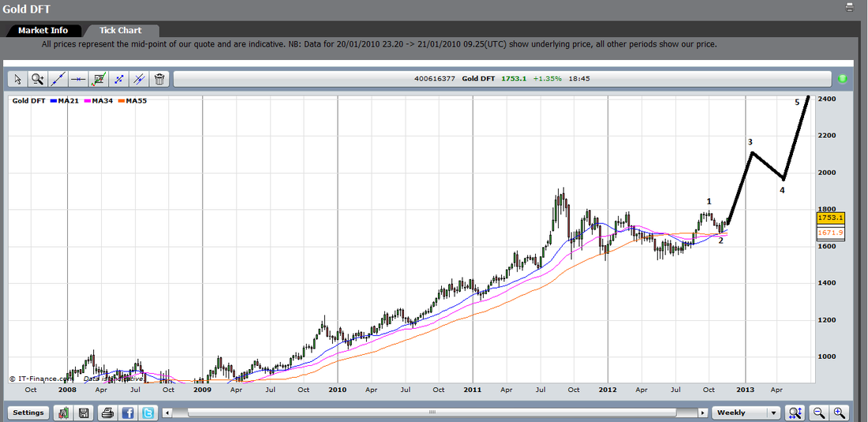The height and width of the screenshot is (422, 868).
Task: Select the dotted segment line tool
Action: [x=118, y=79]
